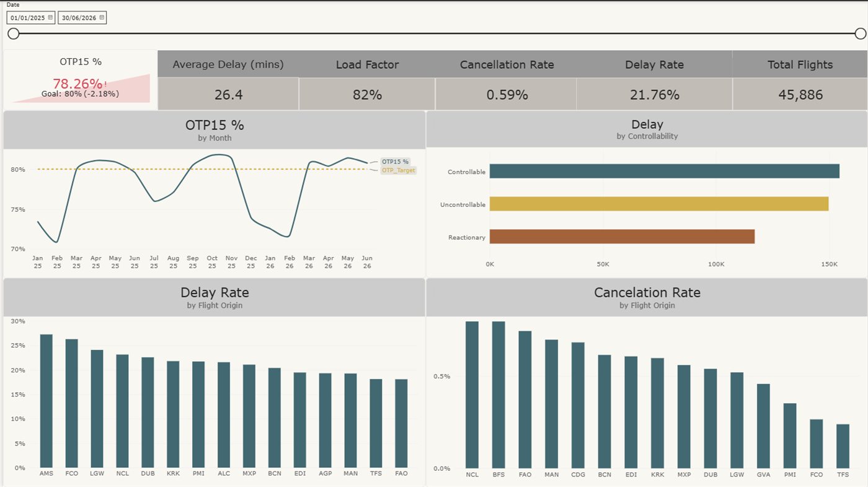Image resolution: width=868 pixels, height=487 pixels.
Task: Select the OTP15 % value 78.26%
Action: [77, 84]
